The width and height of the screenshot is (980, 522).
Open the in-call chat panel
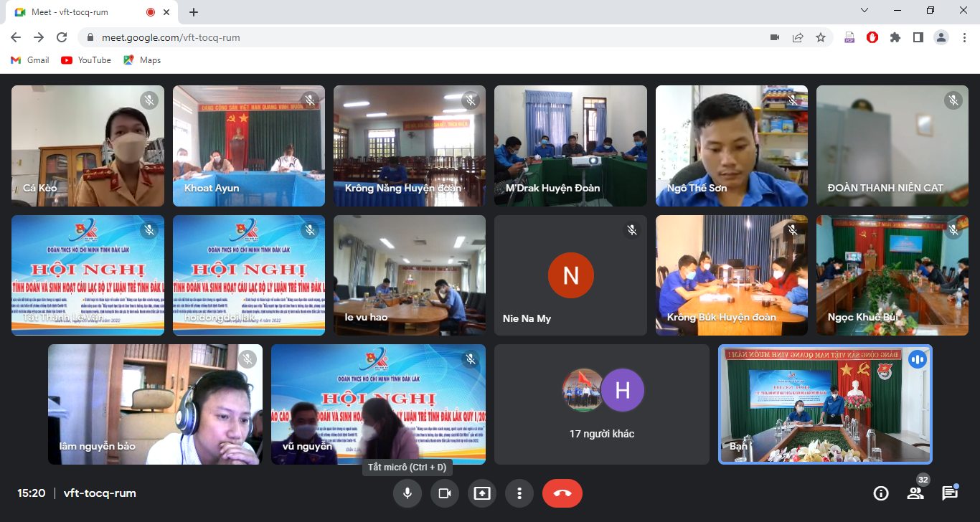coord(951,493)
